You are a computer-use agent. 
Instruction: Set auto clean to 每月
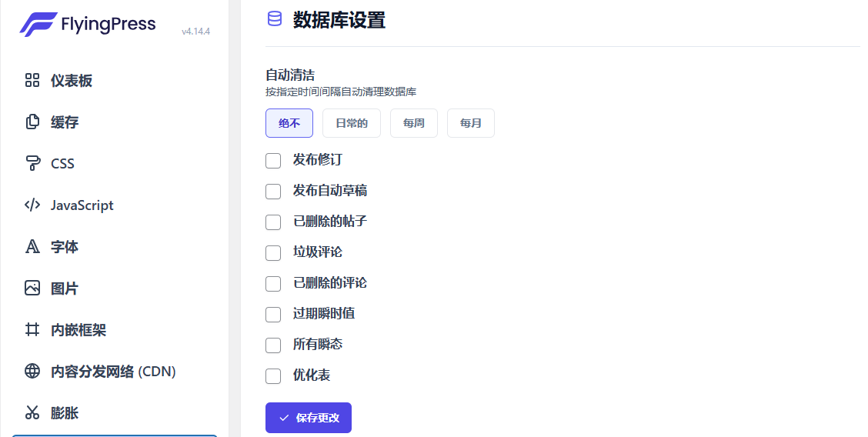click(471, 123)
